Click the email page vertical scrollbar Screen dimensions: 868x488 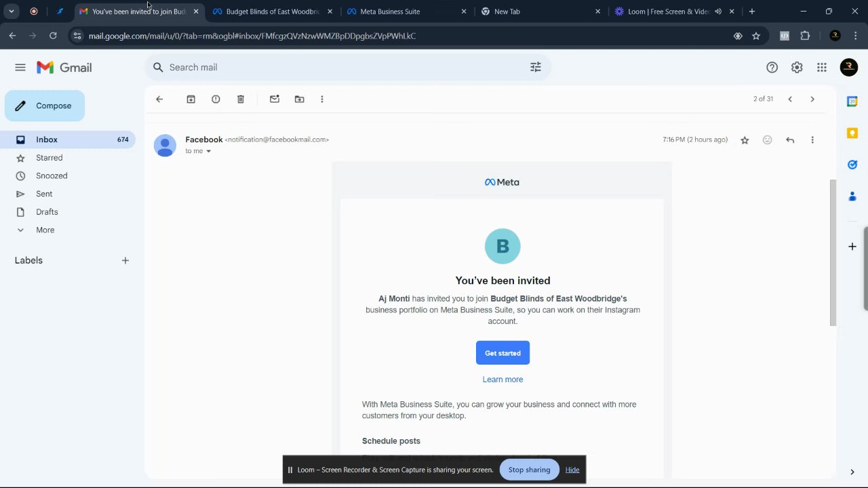point(833,253)
